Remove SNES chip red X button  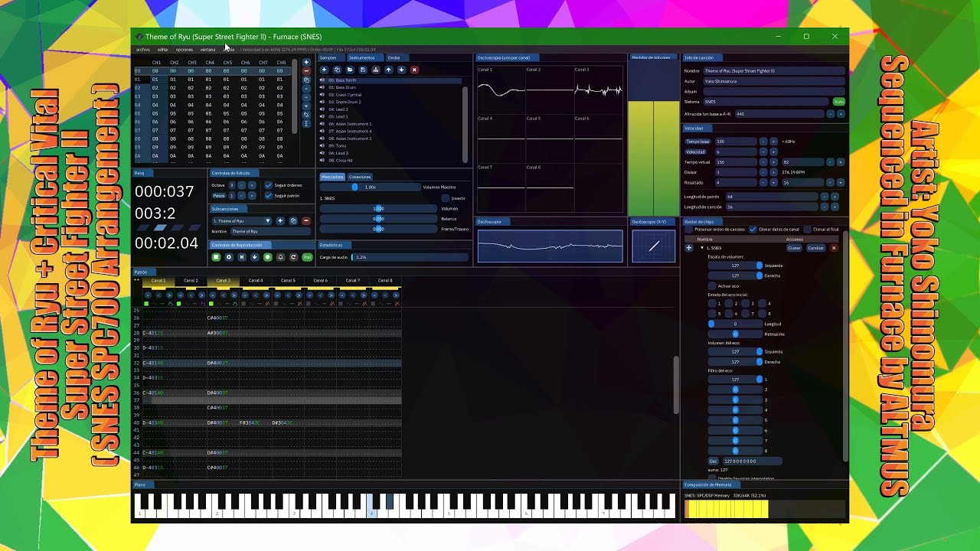point(834,248)
